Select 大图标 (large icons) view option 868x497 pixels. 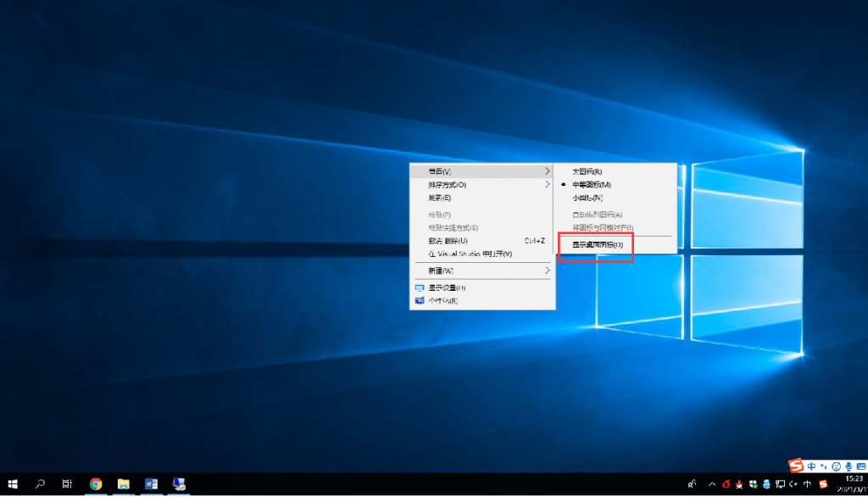(x=587, y=171)
